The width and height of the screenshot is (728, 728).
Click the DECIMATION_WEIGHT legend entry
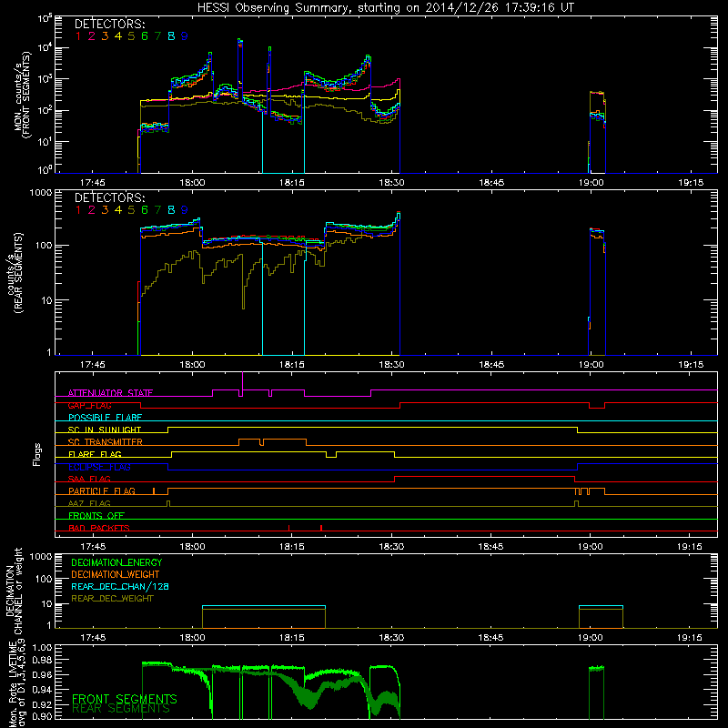point(116,575)
